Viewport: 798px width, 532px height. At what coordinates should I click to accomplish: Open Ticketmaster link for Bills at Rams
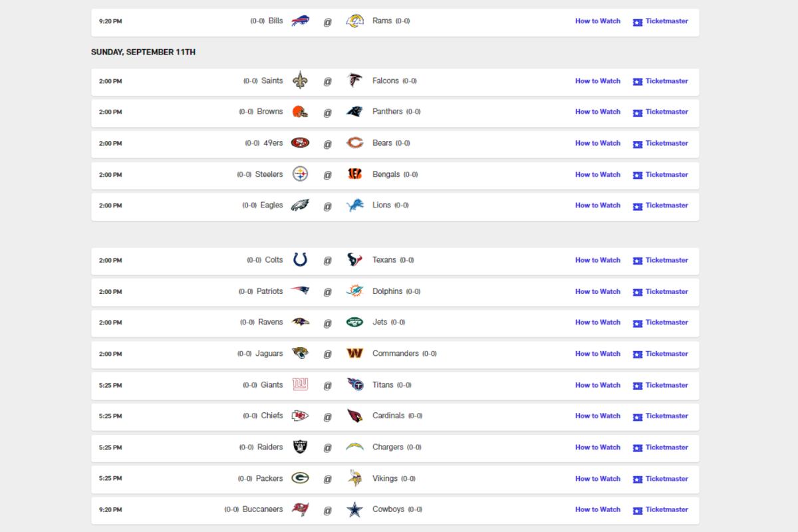click(660, 21)
